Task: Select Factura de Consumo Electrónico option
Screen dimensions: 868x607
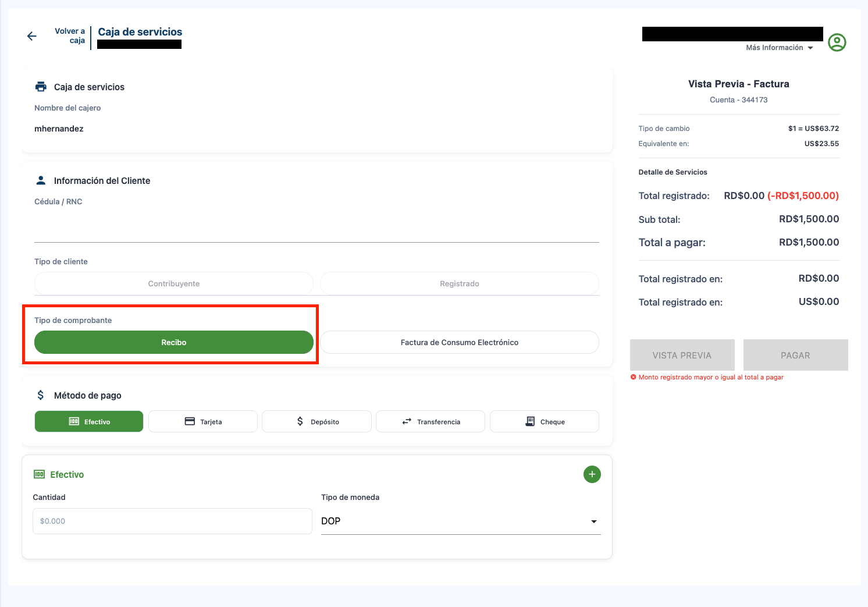Action: 459,342
